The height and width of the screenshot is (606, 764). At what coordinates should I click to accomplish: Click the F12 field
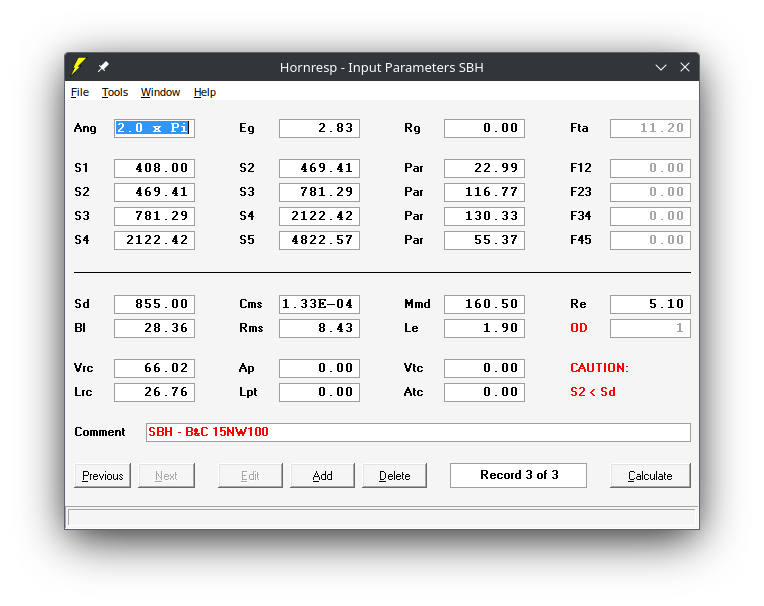[x=650, y=168]
